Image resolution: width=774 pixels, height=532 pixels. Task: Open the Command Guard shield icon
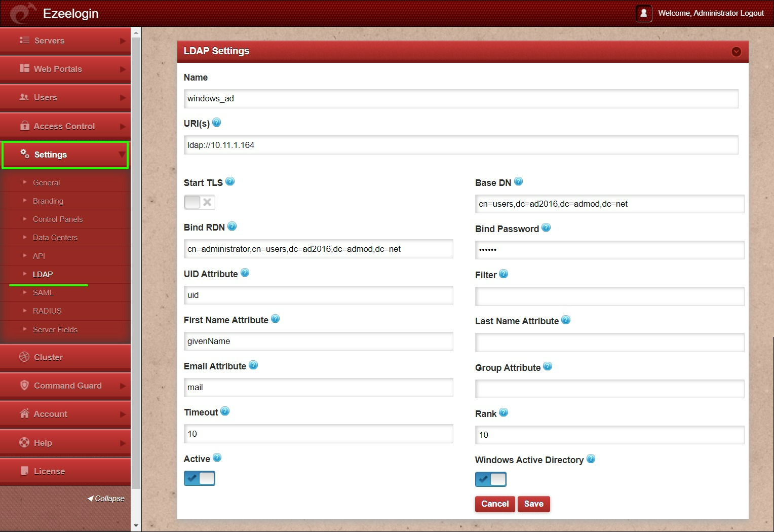tap(24, 386)
